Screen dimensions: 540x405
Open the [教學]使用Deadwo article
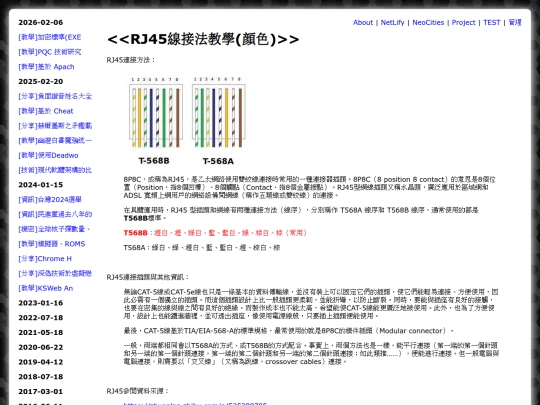pos(48,155)
